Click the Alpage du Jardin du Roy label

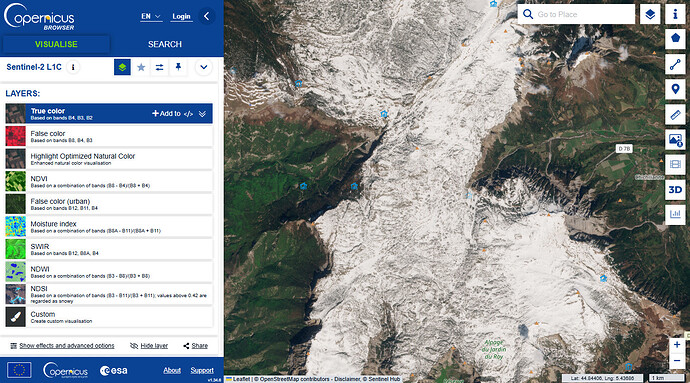point(494,350)
